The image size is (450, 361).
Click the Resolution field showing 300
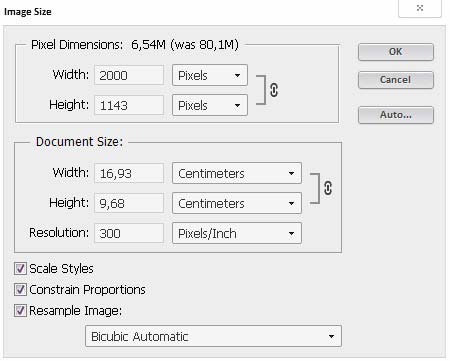coord(129,233)
